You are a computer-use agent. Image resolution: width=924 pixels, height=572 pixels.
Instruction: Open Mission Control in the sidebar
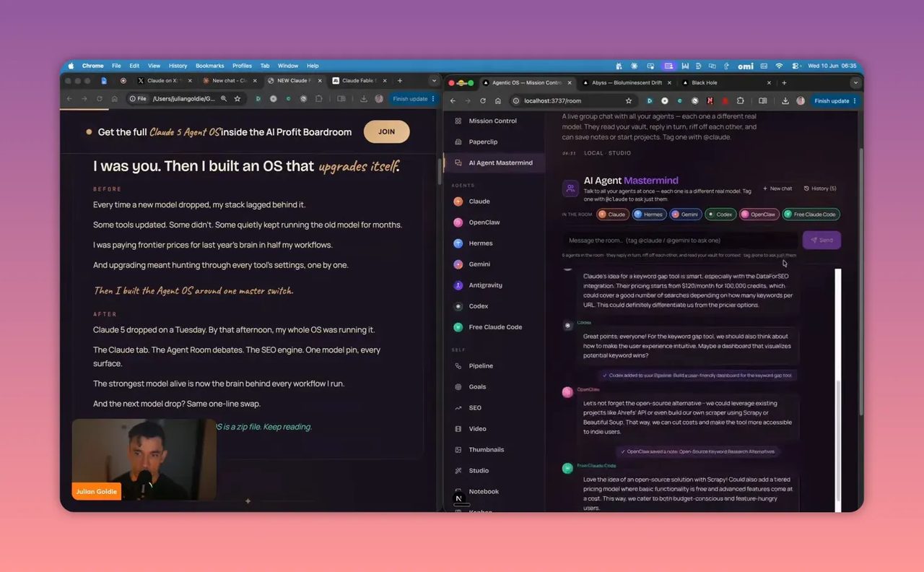[494, 121]
